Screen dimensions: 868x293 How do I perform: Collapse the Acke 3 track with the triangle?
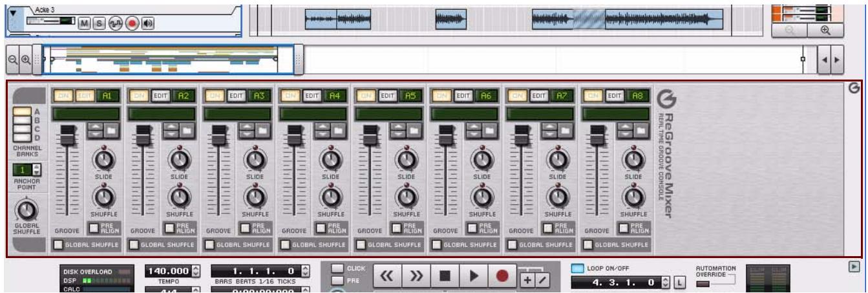click(13, 12)
